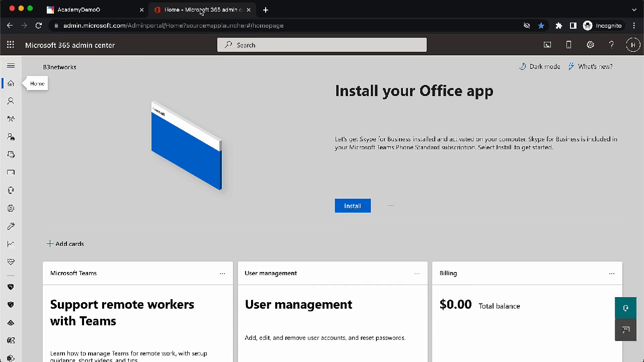
Task: Click the Incognito profile indicator
Action: point(603,26)
